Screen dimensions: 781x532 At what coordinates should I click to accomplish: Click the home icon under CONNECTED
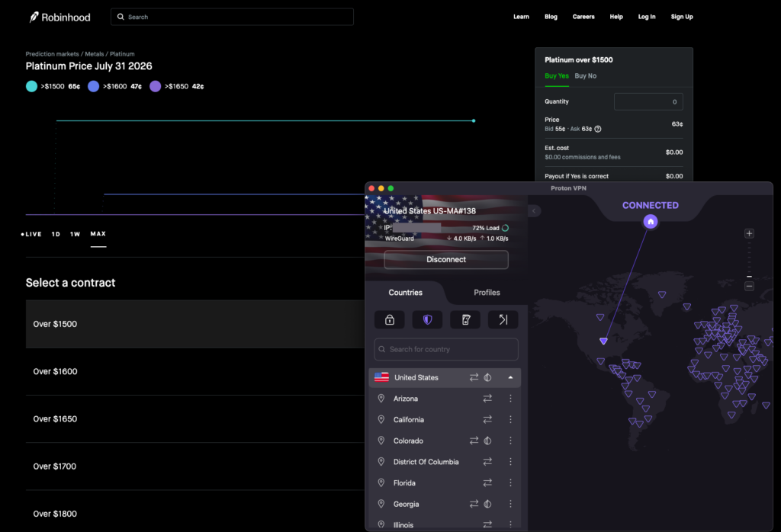click(x=651, y=222)
